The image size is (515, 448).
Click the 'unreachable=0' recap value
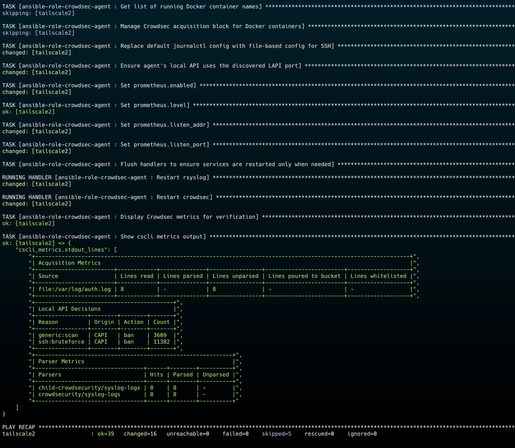click(x=188, y=434)
